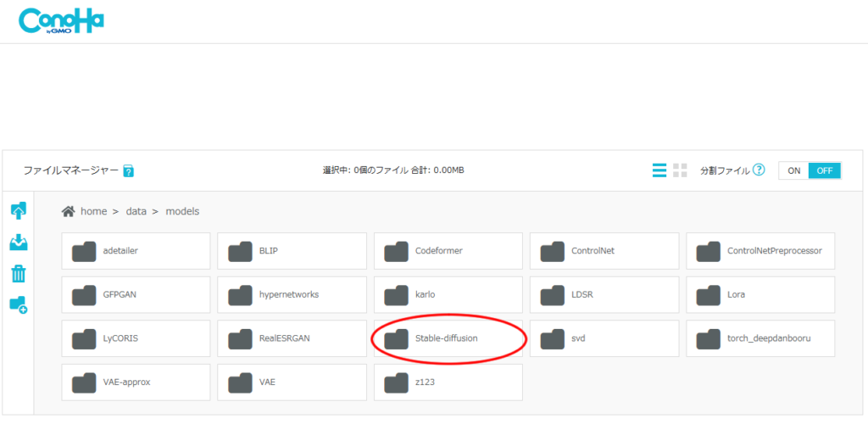
Task: Open the VAE-approx folder
Action: click(x=136, y=382)
